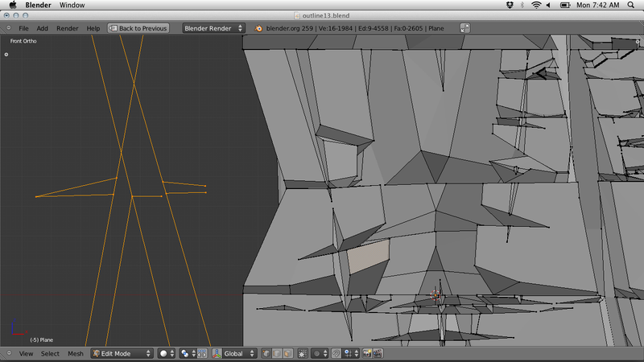Image resolution: width=644 pixels, height=362 pixels.
Task: Open the viewport shading dropdown
Action: click(x=167, y=353)
